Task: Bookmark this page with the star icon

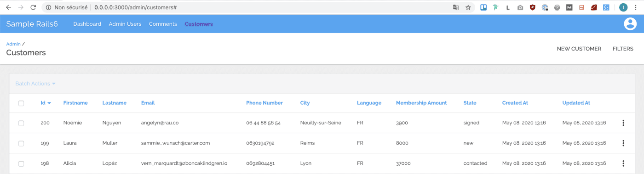Action: pyautogui.click(x=468, y=7)
